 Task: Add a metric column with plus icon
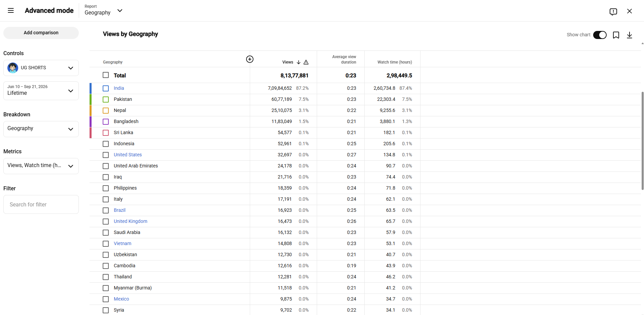click(x=250, y=59)
